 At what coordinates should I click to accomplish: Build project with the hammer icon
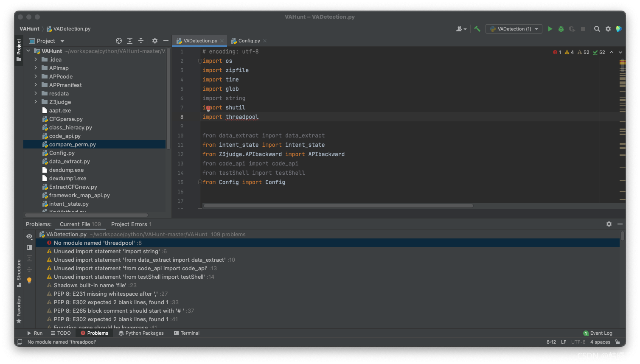[x=477, y=29]
